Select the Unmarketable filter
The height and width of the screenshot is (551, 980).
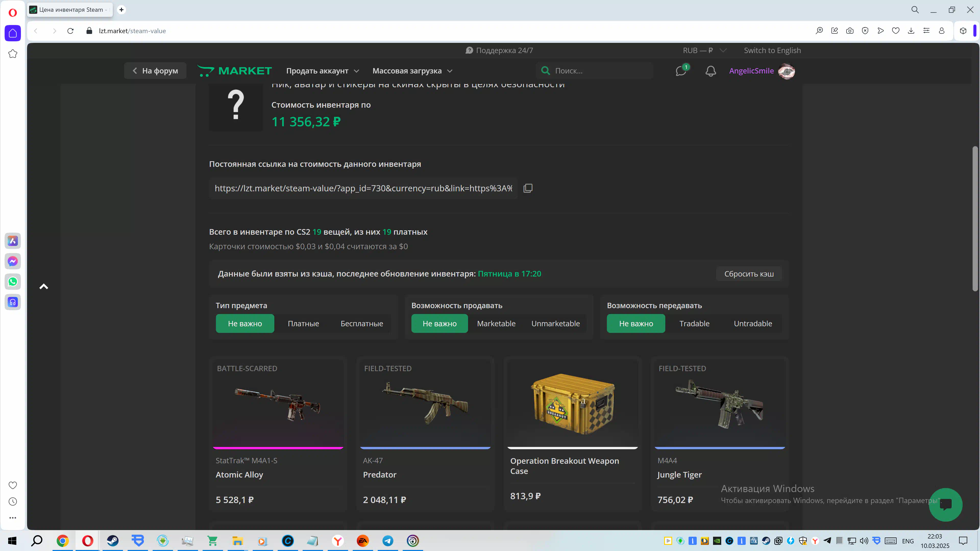click(x=555, y=323)
